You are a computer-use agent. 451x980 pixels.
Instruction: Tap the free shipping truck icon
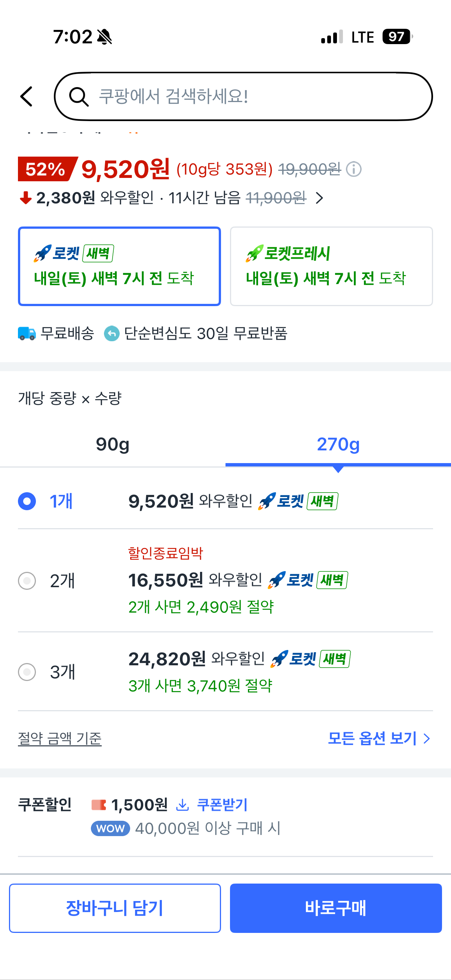[x=27, y=334]
